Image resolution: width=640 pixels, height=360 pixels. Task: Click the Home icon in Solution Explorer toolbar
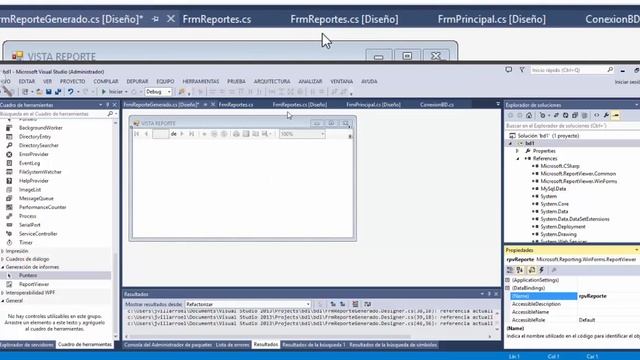(529, 116)
